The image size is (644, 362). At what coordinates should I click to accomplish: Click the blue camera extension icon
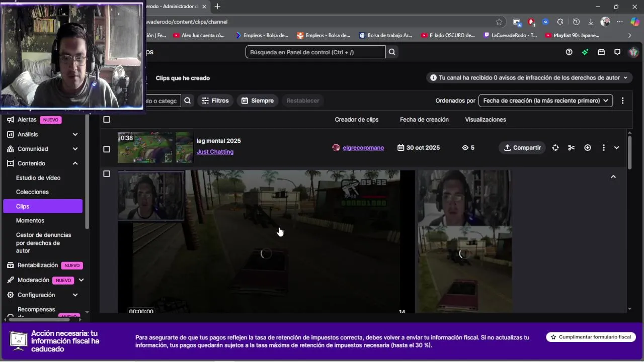pyautogui.click(x=545, y=22)
